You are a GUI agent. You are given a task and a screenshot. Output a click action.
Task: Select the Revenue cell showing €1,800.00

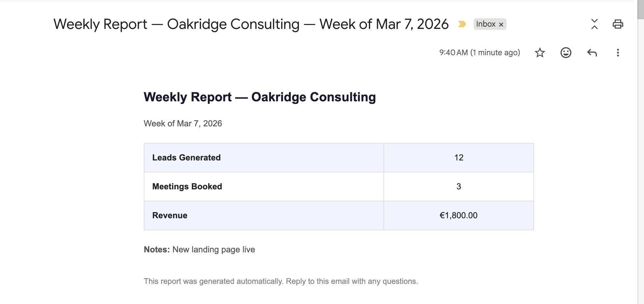459,215
